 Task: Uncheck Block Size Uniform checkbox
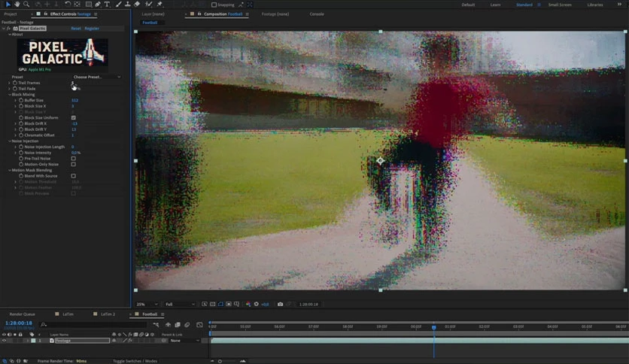74,118
